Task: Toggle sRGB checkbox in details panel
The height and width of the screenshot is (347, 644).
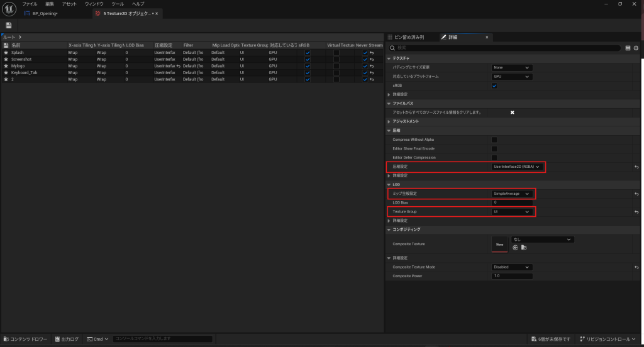Action: pos(494,85)
